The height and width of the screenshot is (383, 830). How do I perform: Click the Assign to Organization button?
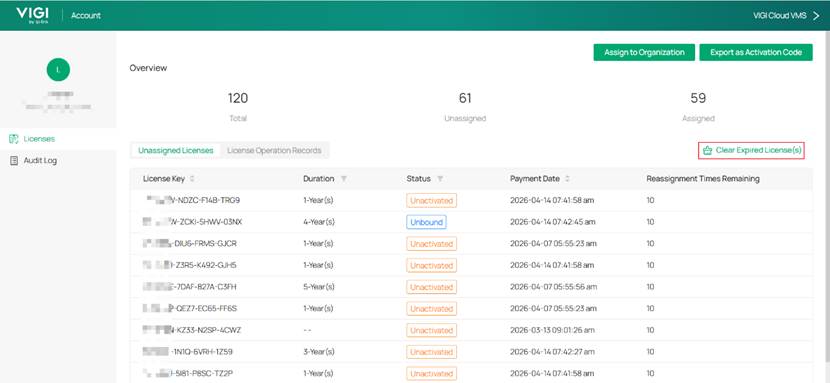[x=644, y=52]
